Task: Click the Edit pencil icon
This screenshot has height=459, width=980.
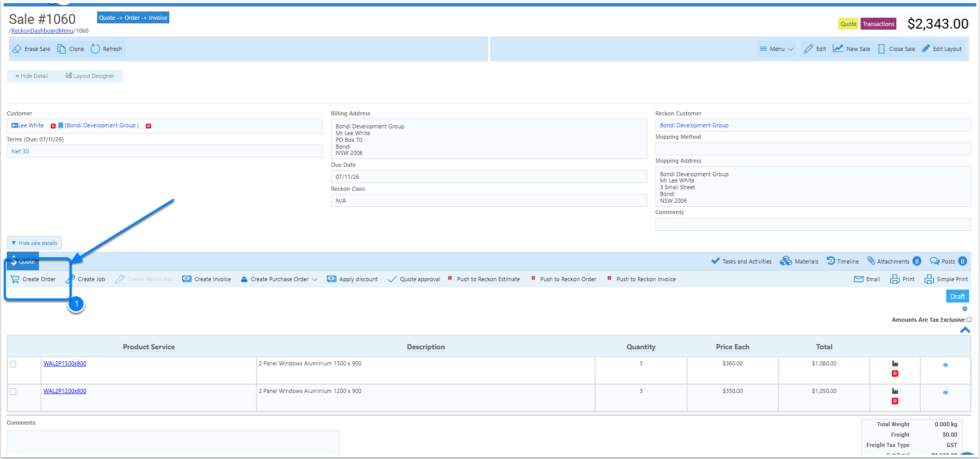Action: tap(808, 49)
